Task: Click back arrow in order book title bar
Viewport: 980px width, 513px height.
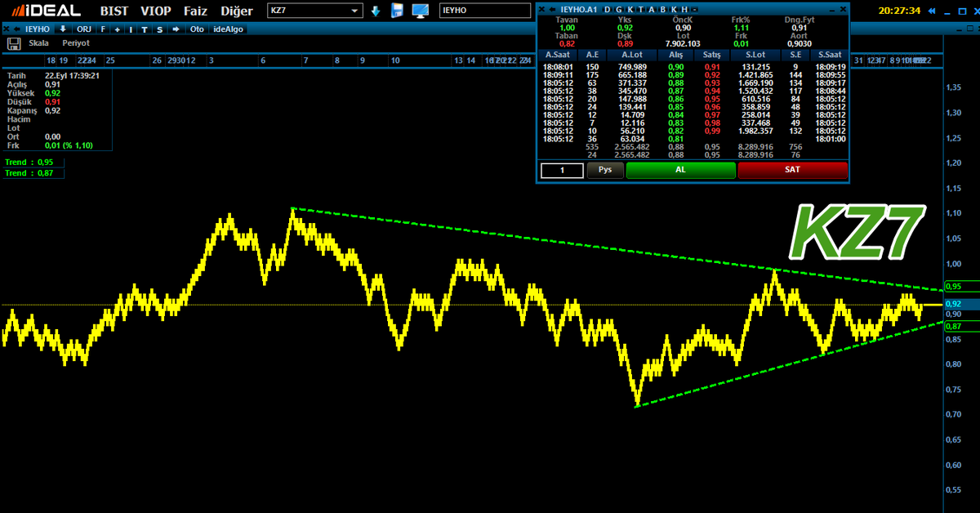Action: [552, 10]
